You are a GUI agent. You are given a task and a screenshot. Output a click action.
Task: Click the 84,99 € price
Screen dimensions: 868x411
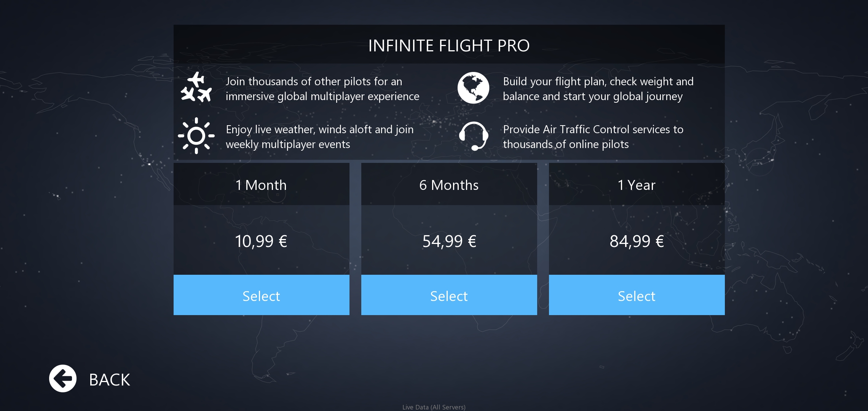click(637, 241)
